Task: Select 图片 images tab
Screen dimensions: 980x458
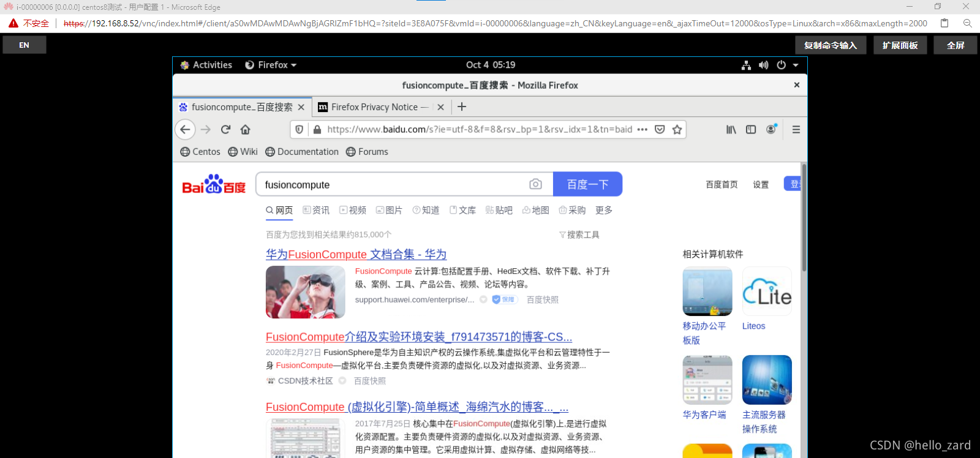Action: pos(389,210)
